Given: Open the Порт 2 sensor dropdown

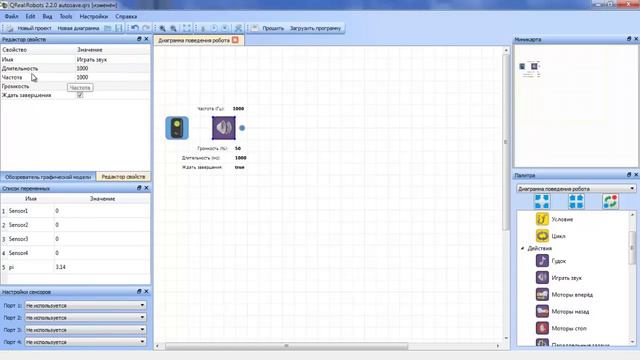Looking at the screenshot, I should tap(85, 317).
